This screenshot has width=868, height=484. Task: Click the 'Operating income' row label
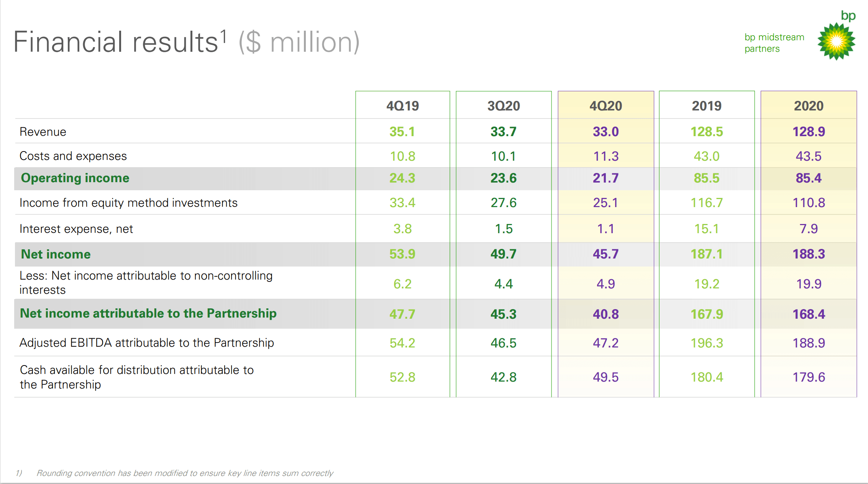(x=75, y=178)
